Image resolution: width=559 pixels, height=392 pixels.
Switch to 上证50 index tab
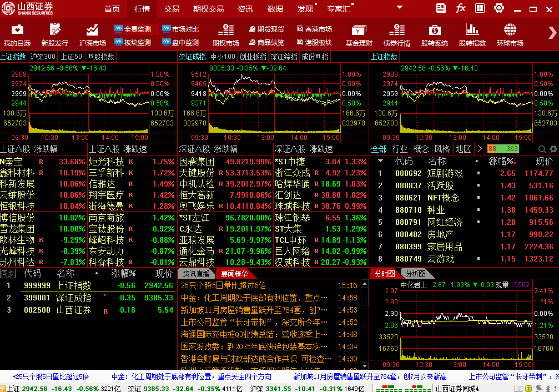[x=71, y=57]
